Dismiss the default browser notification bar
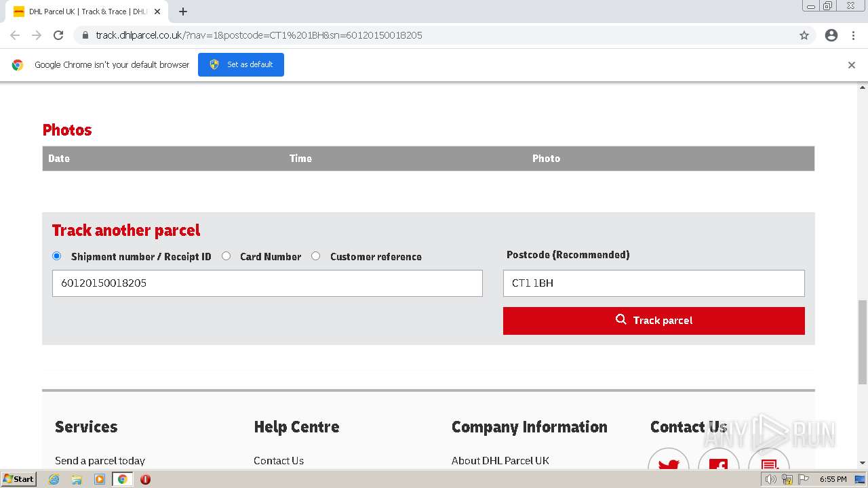Screen dimensions: 868x488 [852, 65]
